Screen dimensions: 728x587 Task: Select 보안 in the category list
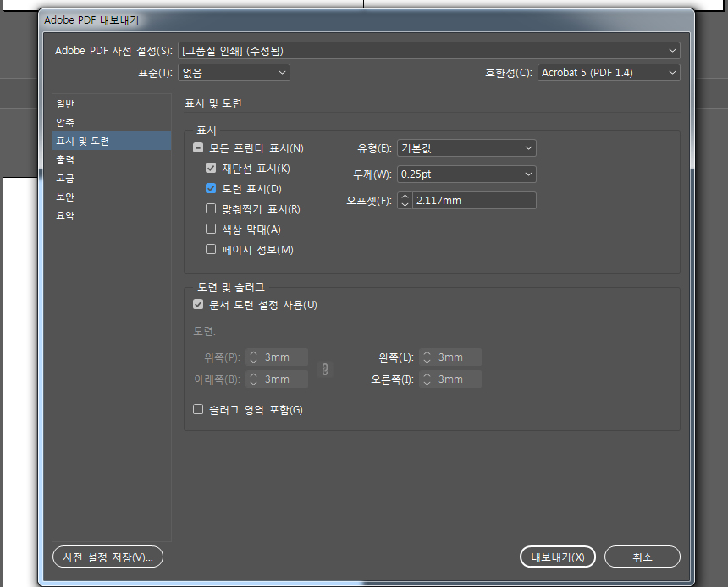(112, 197)
